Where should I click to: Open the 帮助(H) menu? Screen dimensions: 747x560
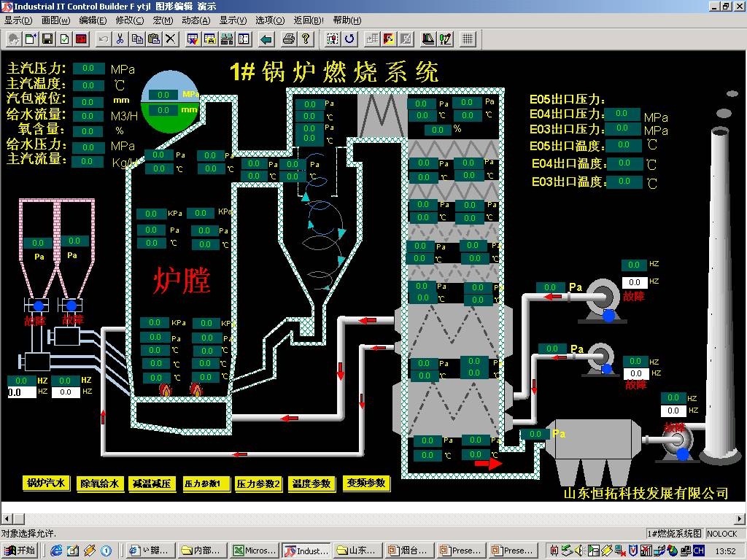[347, 20]
